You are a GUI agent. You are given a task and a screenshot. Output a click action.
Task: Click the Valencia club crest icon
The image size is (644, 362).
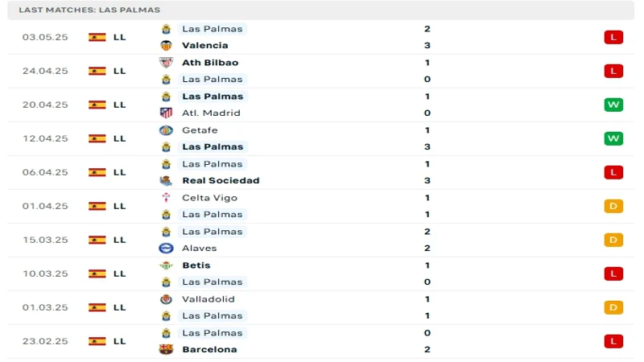[x=167, y=45]
